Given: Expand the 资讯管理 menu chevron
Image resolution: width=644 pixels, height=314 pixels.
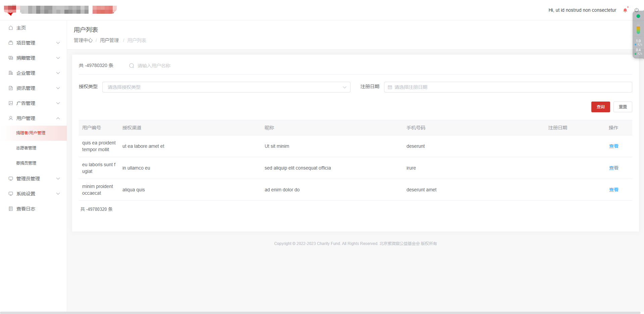Looking at the screenshot, I should pos(58,88).
